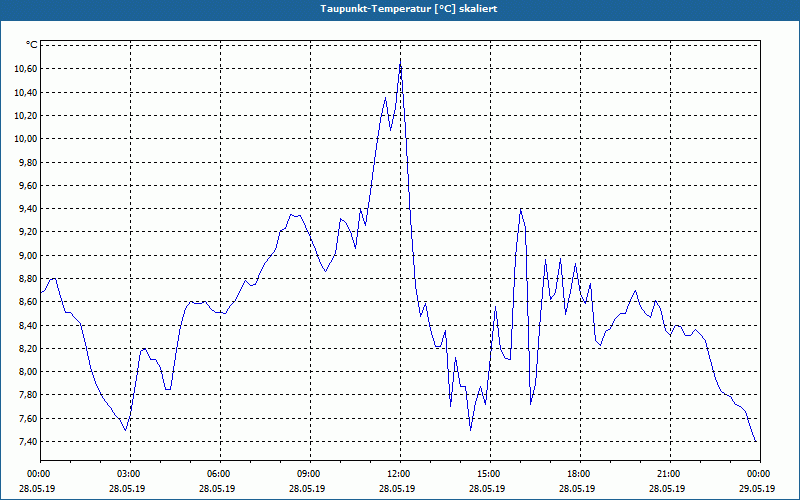The width and height of the screenshot is (800, 500).
Task: Click the 18:00 time axis label
Action: point(577,474)
